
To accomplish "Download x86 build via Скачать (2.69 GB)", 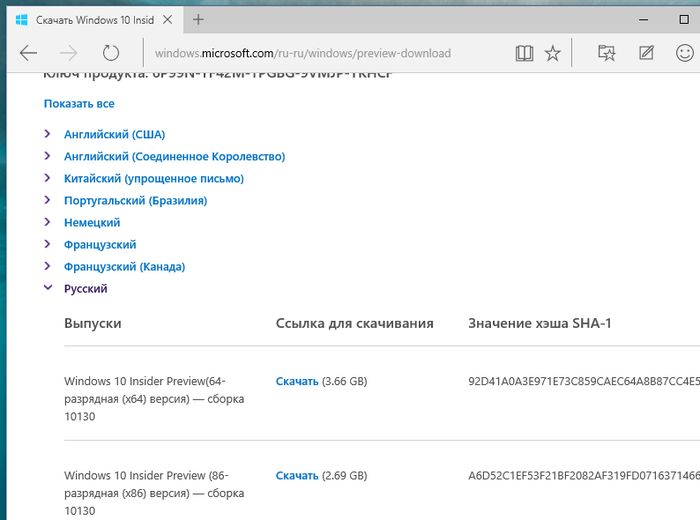I will pos(297,475).
